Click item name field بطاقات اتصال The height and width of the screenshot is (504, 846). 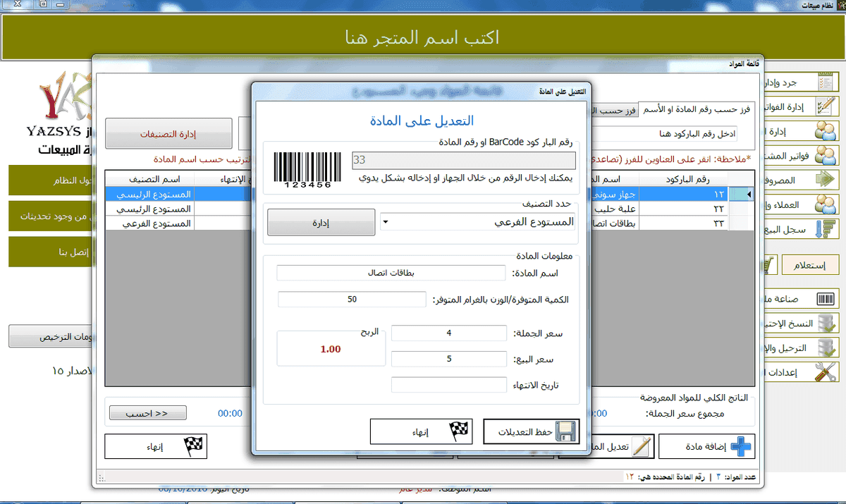click(x=391, y=273)
